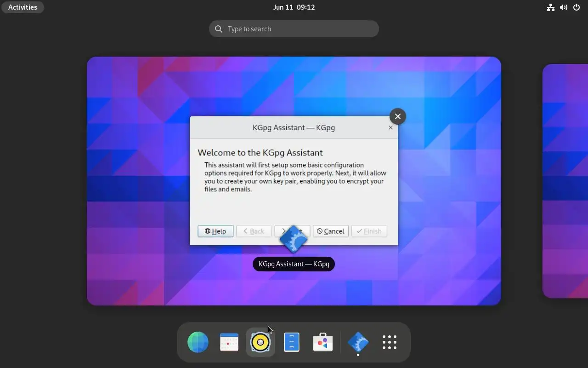Focus the Type to search field

(294, 29)
